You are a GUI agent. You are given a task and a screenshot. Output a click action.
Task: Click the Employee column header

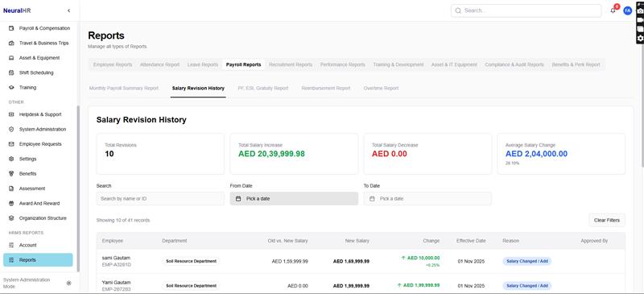(x=113, y=241)
